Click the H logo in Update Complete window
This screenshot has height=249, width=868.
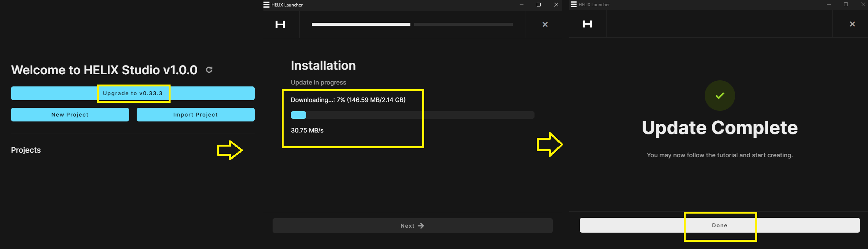(x=587, y=24)
